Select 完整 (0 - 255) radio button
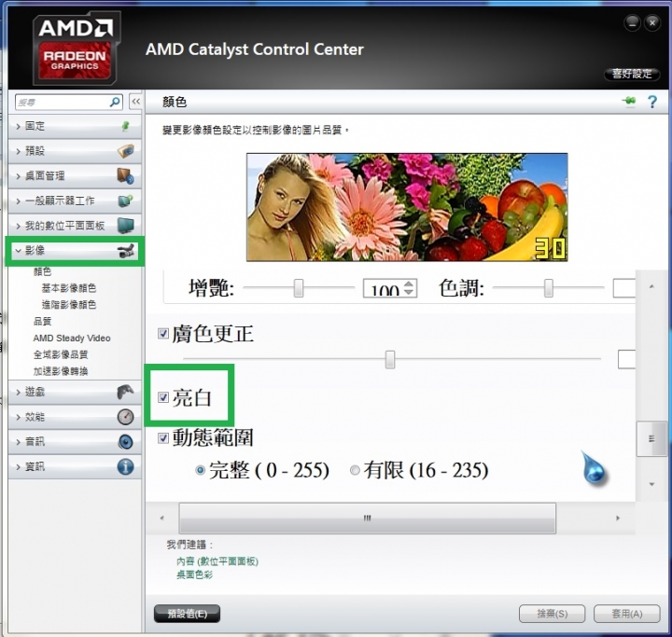The height and width of the screenshot is (637, 672). click(x=200, y=470)
